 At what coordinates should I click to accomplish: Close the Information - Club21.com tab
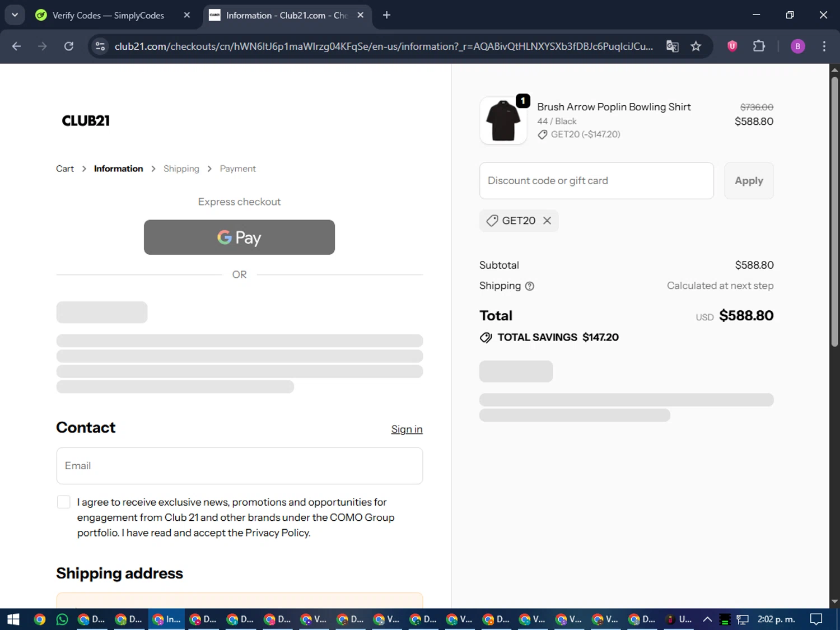pos(361,15)
